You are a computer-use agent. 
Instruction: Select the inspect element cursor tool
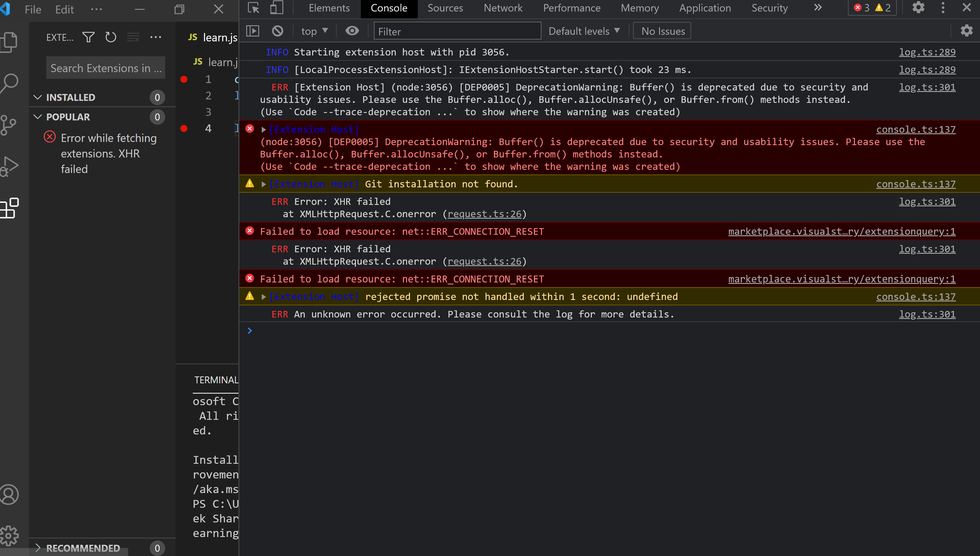point(253,8)
